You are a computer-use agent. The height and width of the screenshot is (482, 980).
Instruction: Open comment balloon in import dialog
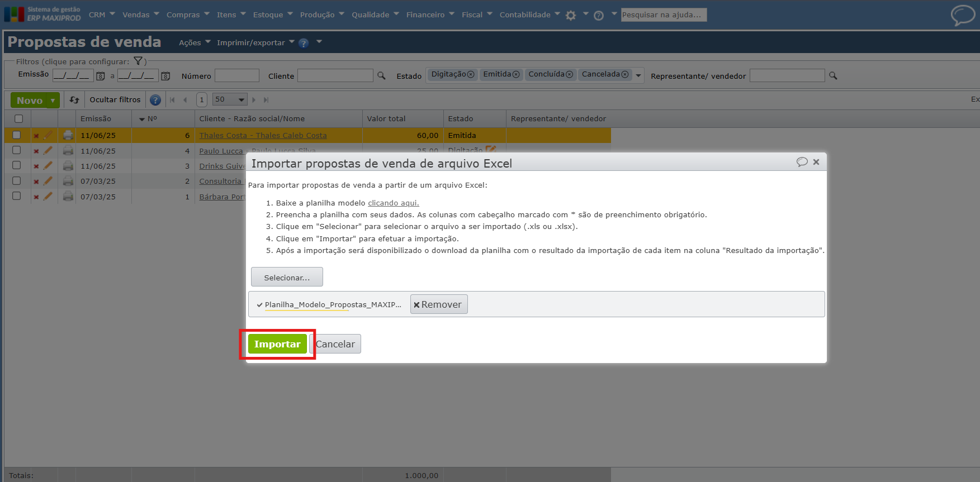coord(802,162)
